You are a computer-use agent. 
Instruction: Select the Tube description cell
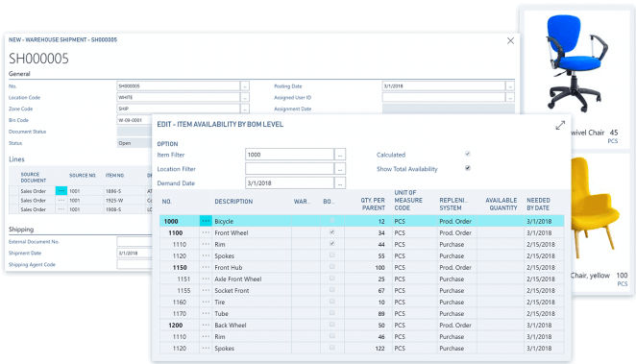coord(252,314)
